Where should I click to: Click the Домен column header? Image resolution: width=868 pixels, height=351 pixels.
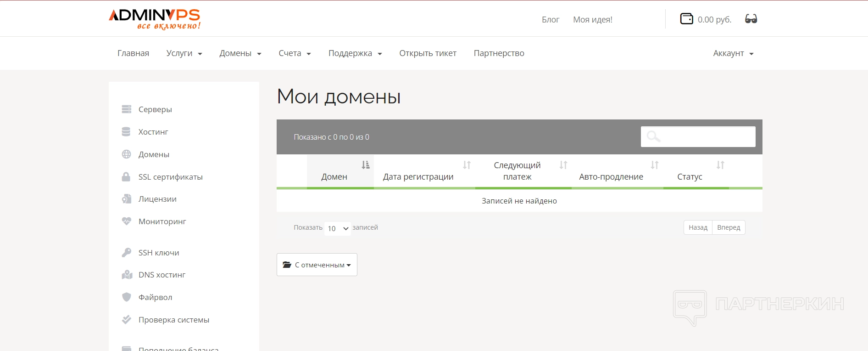point(340,171)
